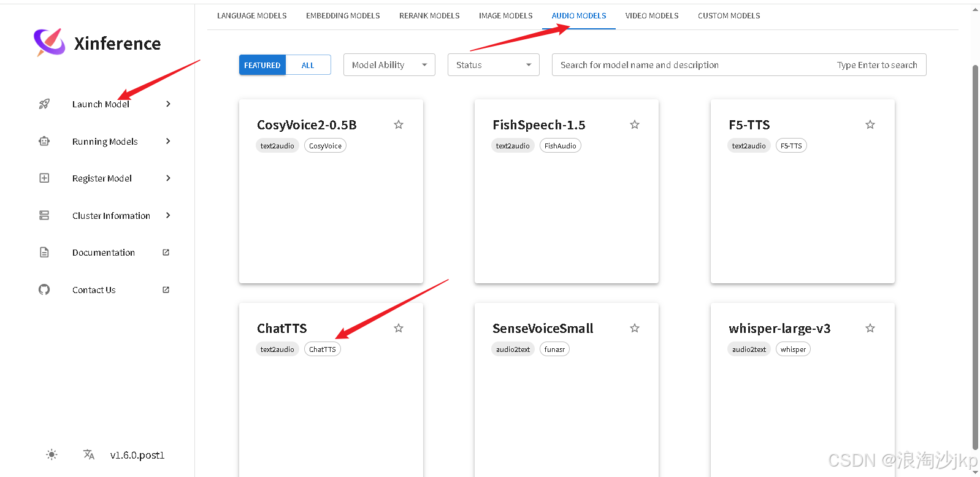Screen dimensions: 980x477
Task: Expand Cluster Information chevron
Action: (168, 215)
